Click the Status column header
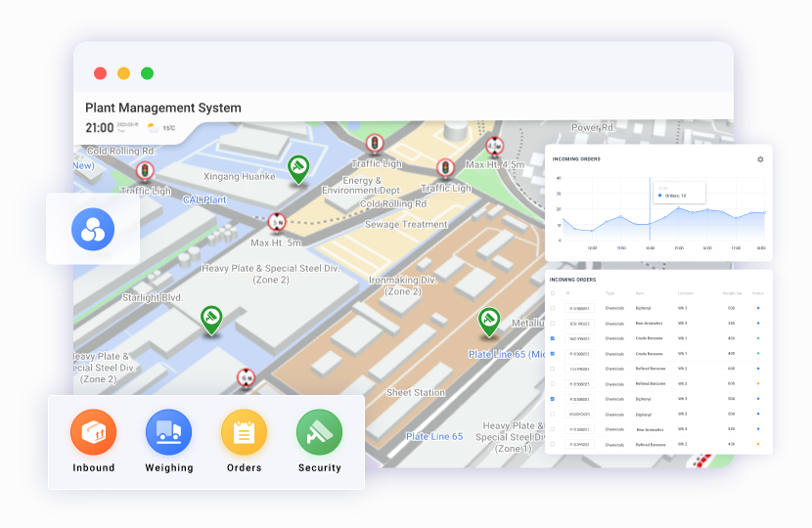812x528 pixels. click(x=757, y=292)
